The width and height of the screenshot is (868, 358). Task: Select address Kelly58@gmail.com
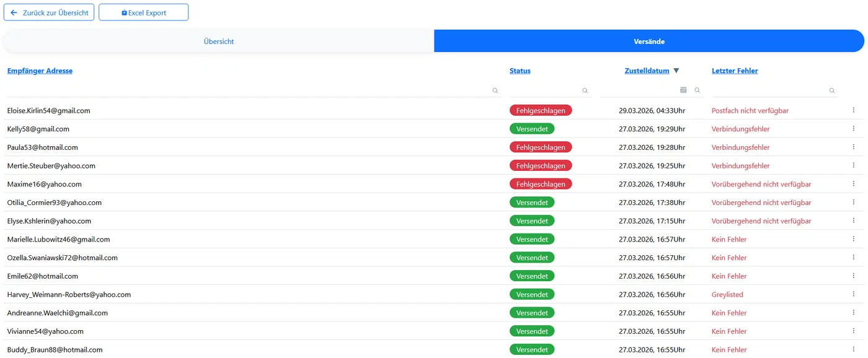click(38, 129)
